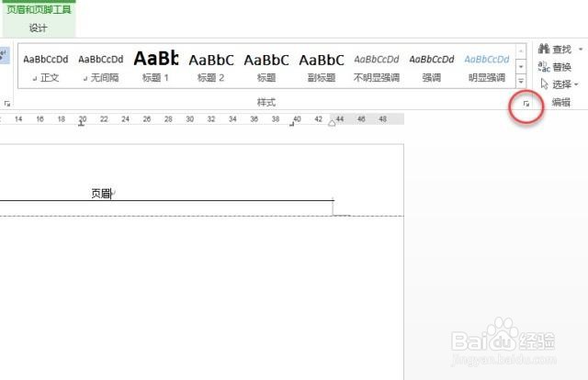Click the binoculars find icon
The image size is (588, 380).
[543, 49]
